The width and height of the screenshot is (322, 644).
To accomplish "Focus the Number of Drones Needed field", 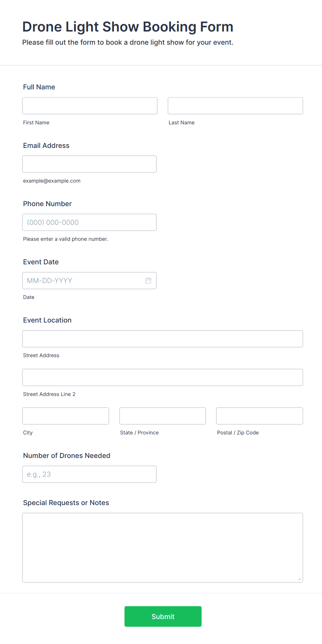I will point(89,474).
